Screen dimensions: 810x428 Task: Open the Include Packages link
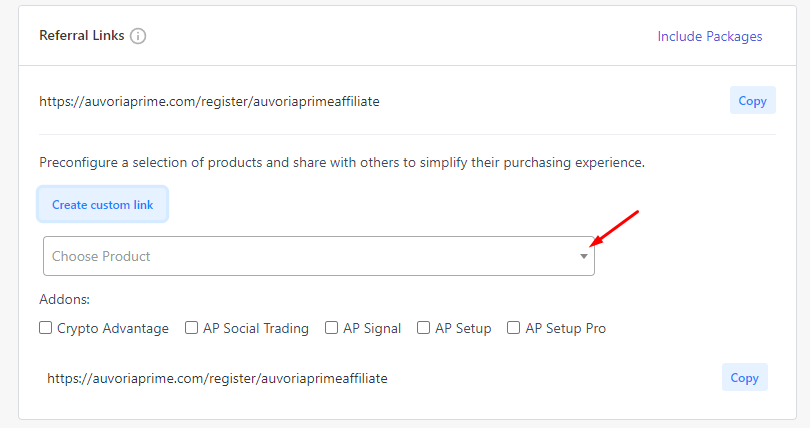pos(710,37)
